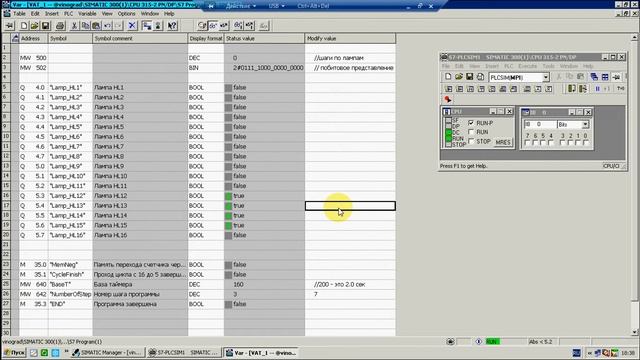Click the Tile windows icon in S7-PLCSIM
640x360 pixels.
(605, 77)
